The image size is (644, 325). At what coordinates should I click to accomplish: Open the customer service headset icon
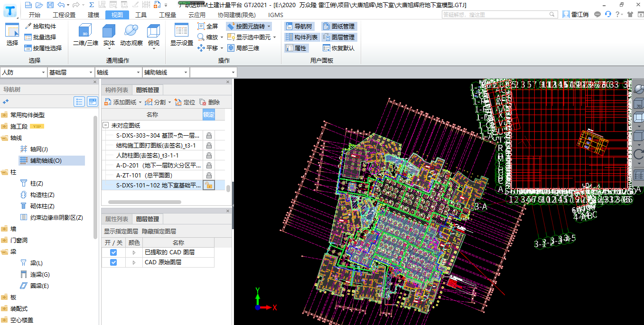pos(608,14)
